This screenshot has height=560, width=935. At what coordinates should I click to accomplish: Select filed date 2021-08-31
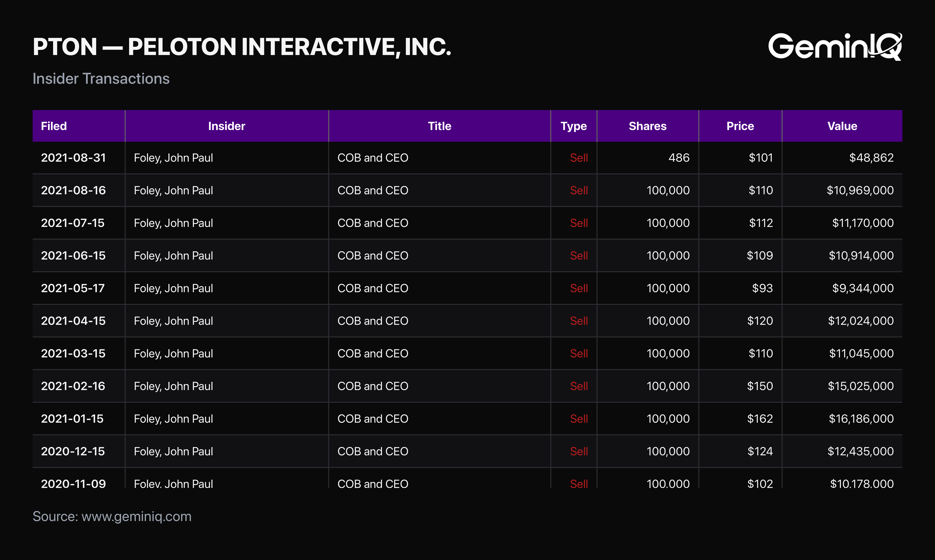pos(73,158)
